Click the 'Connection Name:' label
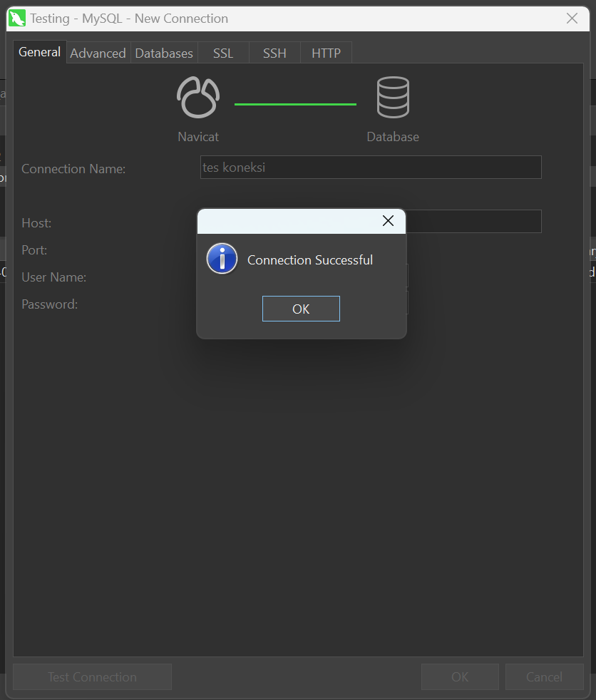Image resolution: width=596 pixels, height=700 pixels. click(x=73, y=169)
